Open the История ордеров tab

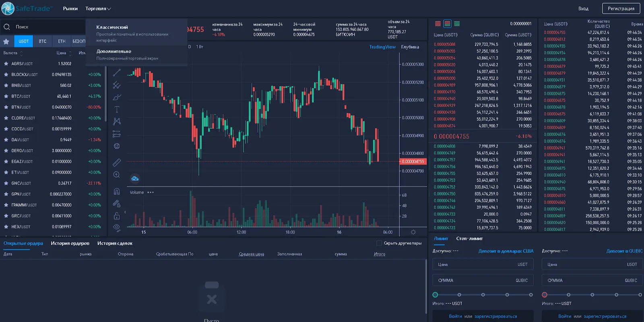pyautogui.click(x=70, y=243)
